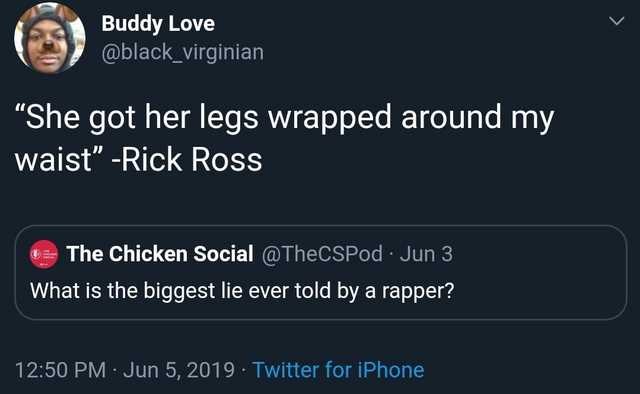640x394 pixels.
Task: Expand the tweet options chevron
Action: tap(616, 21)
